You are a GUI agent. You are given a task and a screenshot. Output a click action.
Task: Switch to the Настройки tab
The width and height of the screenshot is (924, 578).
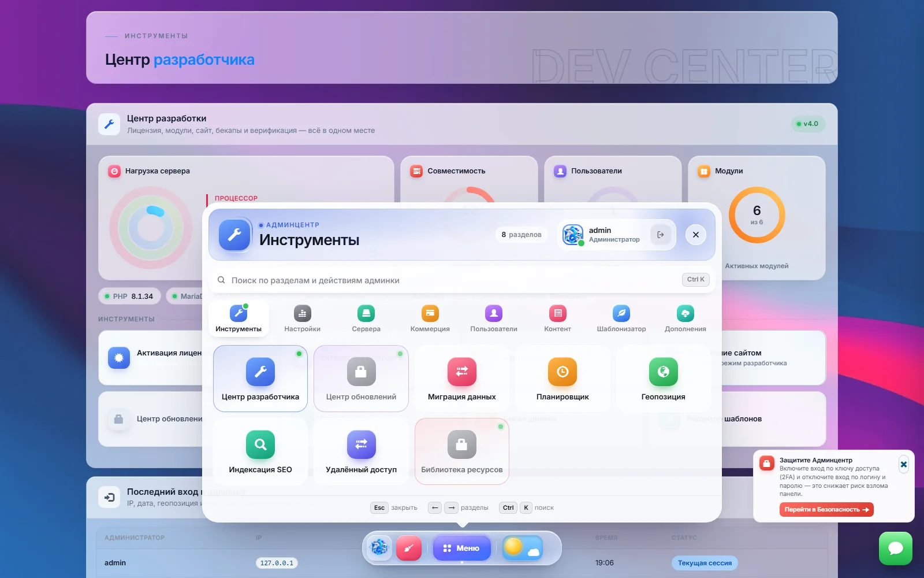pos(302,318)
